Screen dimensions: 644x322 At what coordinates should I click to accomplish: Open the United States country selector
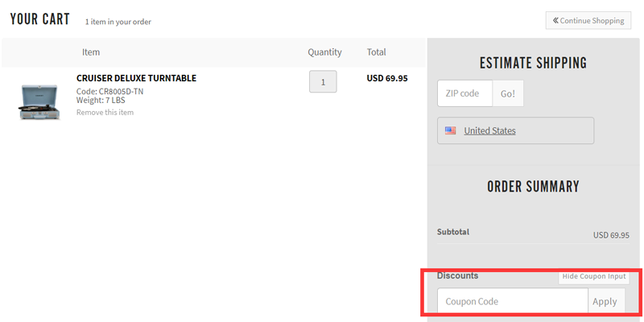click(x=515, y=130)
